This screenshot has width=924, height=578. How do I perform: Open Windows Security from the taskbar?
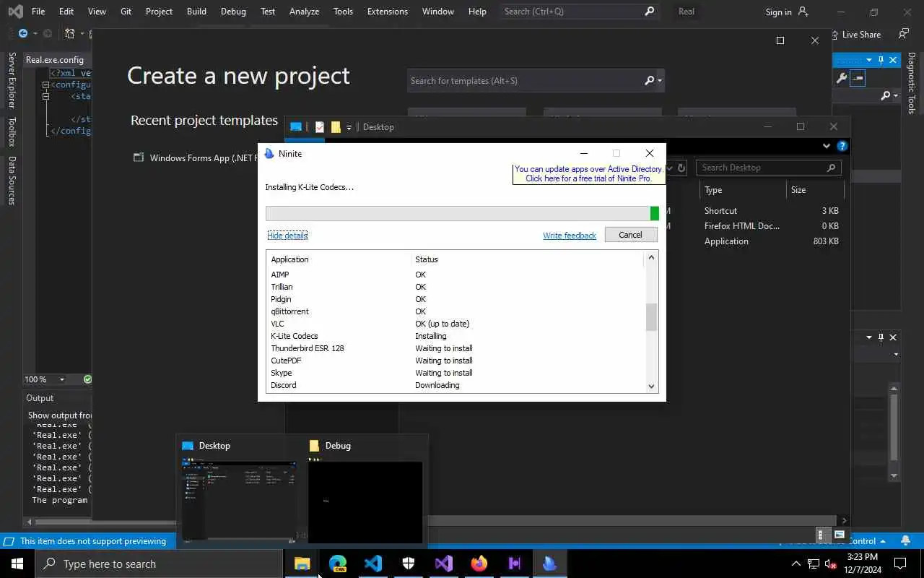pos(409,564)
